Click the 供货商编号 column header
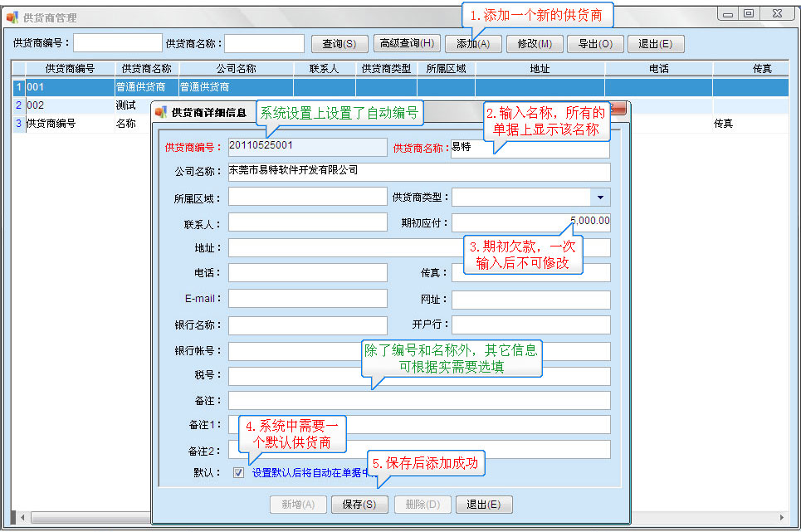The image size is (801, 532). 70,69
